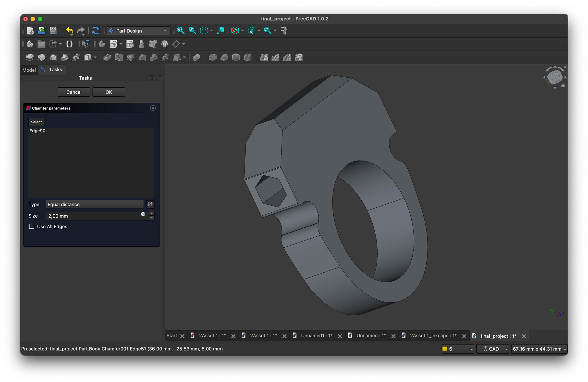Click the Save document floppy icon
588x382 pixels.
coord(53,31)
